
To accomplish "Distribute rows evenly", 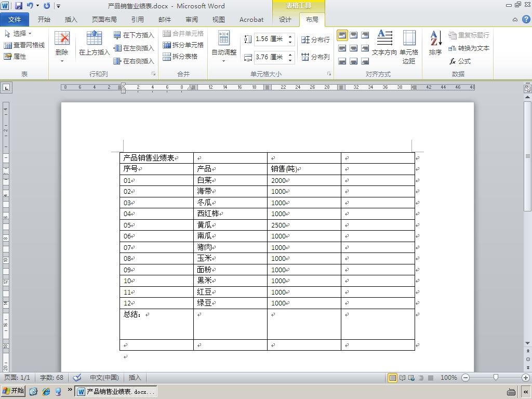I will (316, 39).
